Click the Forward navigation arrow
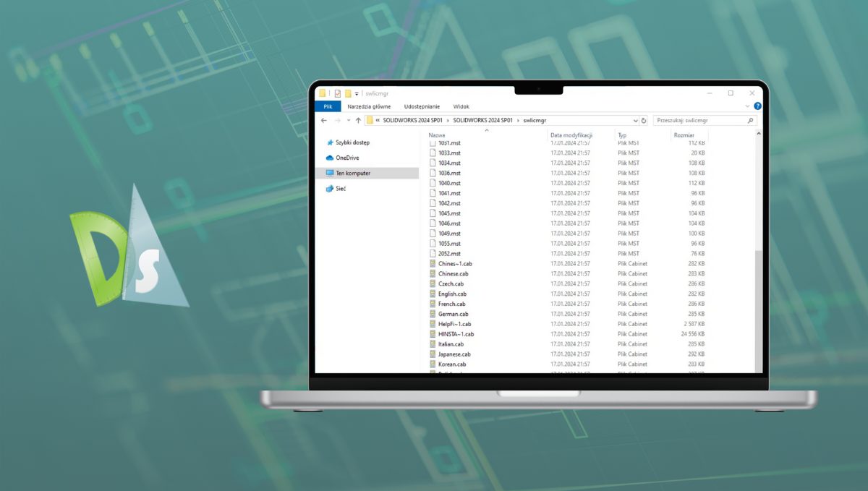 click(x=337, y=121)
